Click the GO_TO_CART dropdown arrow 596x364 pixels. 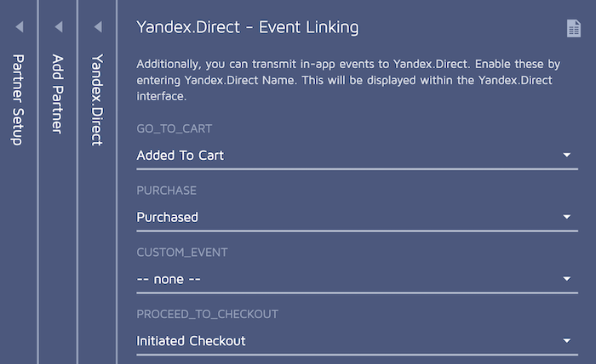click(567, 156)
